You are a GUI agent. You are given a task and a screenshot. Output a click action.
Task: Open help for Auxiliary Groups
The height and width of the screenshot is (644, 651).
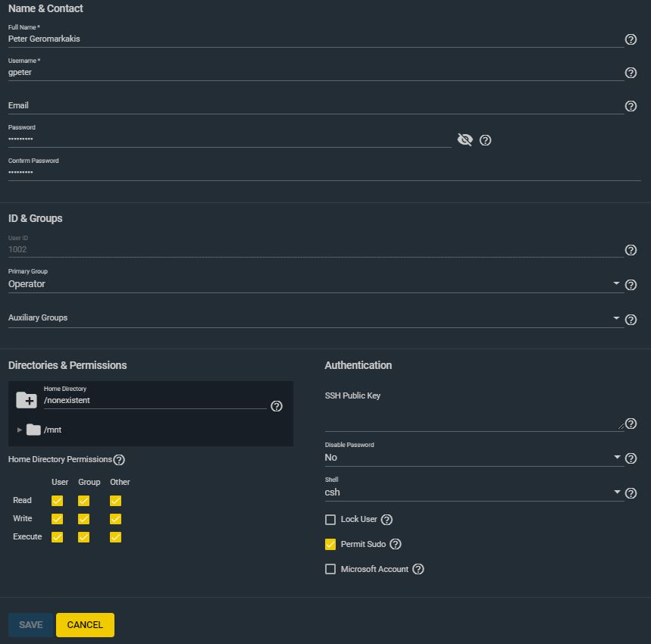[x=631, y=320]
